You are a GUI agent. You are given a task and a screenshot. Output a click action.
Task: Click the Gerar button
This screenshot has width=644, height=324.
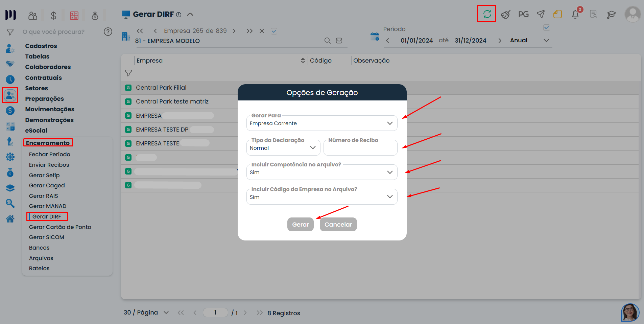click(301, 225)
